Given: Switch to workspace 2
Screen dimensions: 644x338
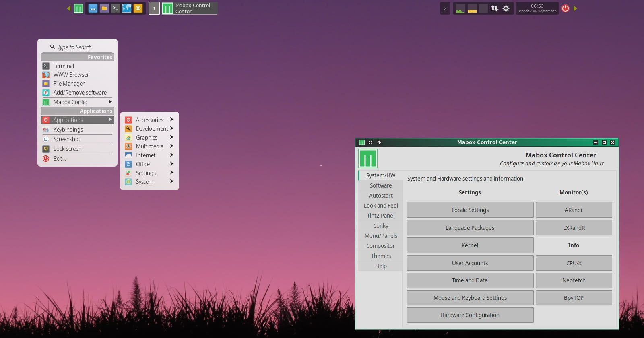Looking at the screenshot, I should click(445, 8).
